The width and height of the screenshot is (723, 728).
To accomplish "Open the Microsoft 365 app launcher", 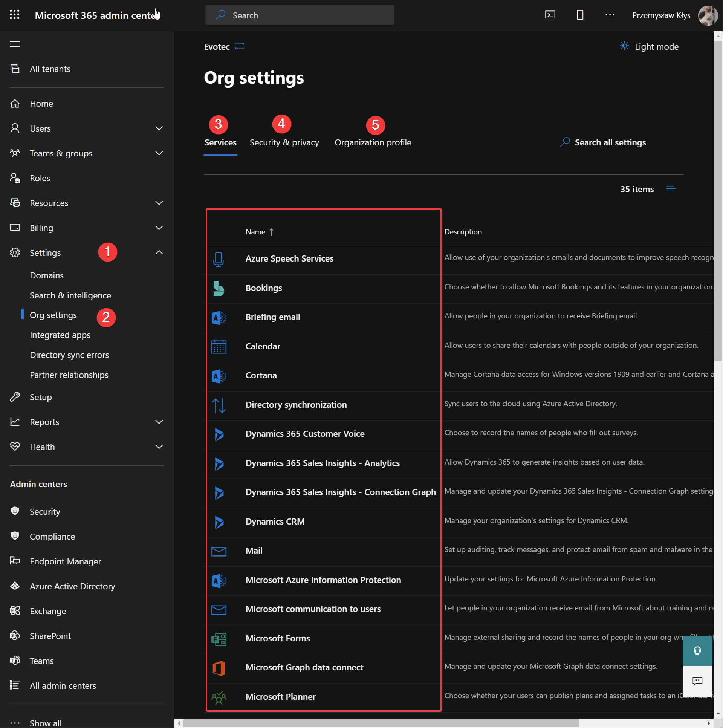I will tap(15, 15).
